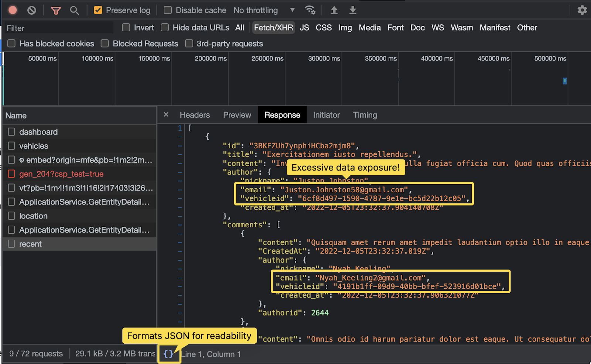Viewport: 591px width, 364px height.
Task: Import HAR file upload arrow
Action: click(334, 10)
